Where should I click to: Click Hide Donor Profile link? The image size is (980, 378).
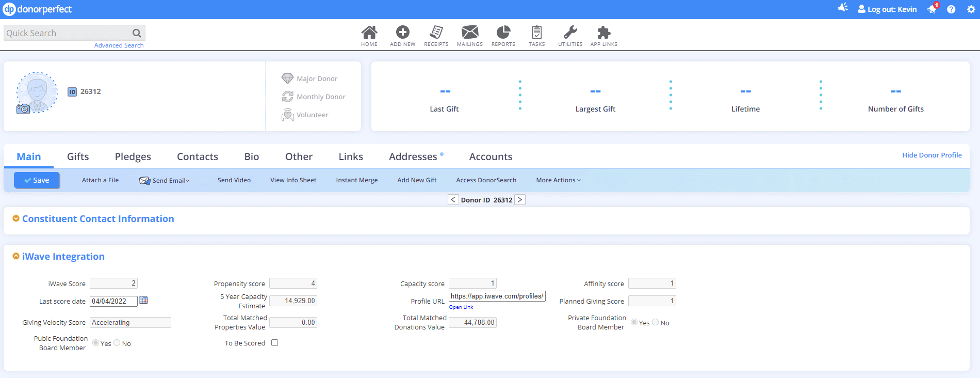(x=932, y=155)
